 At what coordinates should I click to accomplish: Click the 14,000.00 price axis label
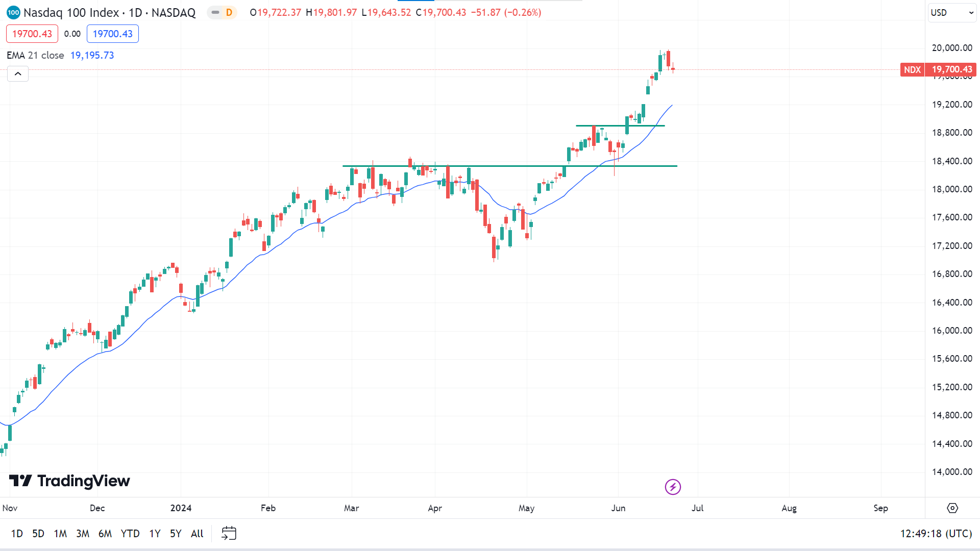(952, 472)
